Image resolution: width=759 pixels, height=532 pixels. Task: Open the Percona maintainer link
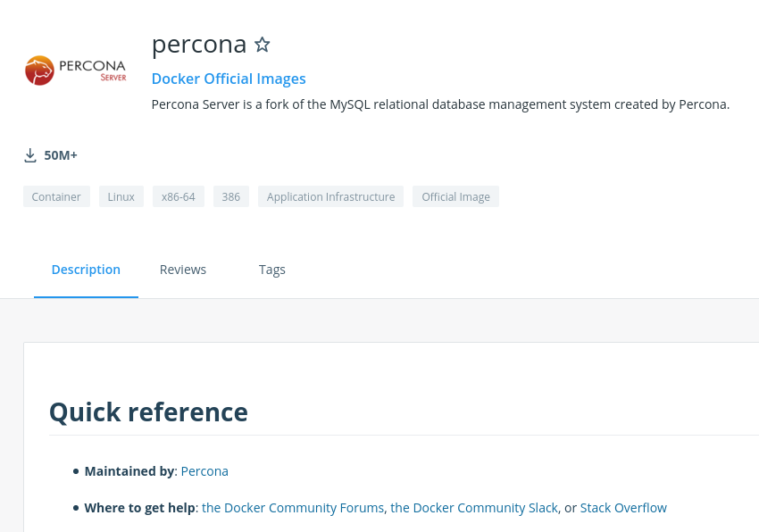(x=204, y=471)
